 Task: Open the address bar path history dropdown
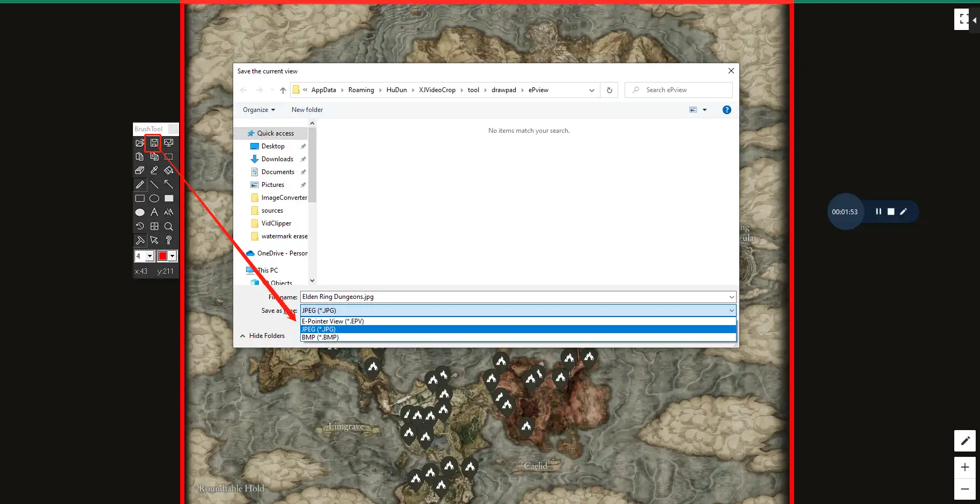pos(591,90)
